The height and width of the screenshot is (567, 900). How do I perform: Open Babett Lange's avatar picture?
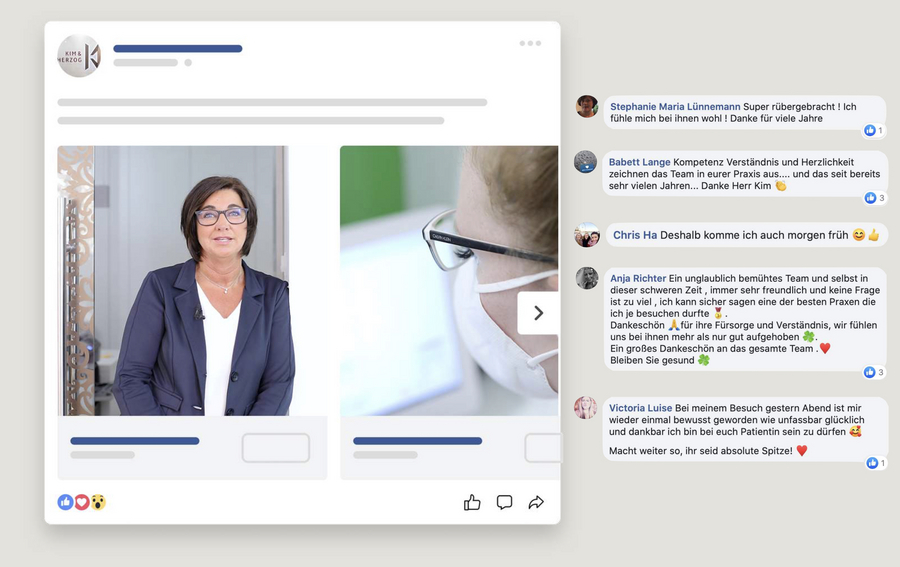tap(586, 162)
